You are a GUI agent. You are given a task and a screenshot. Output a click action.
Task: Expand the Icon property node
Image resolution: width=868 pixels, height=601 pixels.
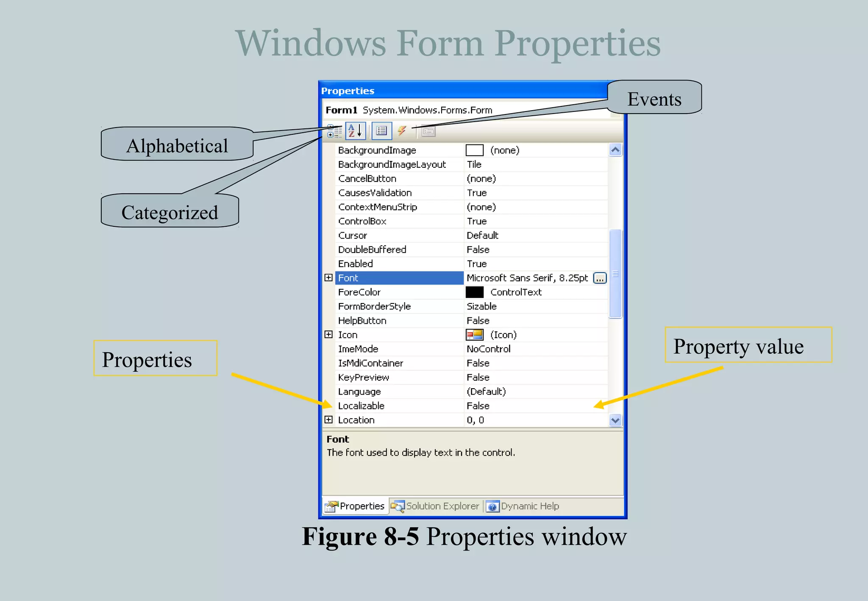pyautogui.click(x=328, y=334)
